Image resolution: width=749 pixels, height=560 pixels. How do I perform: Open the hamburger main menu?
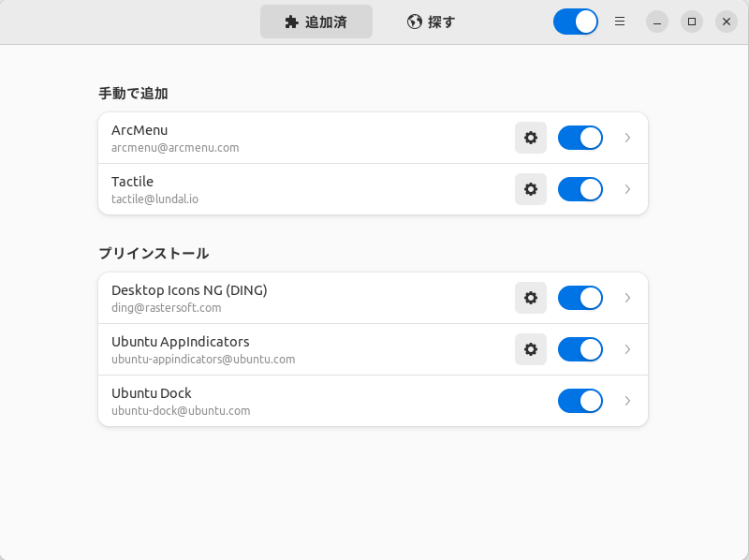pyautogui.click(x=620, y=22)
